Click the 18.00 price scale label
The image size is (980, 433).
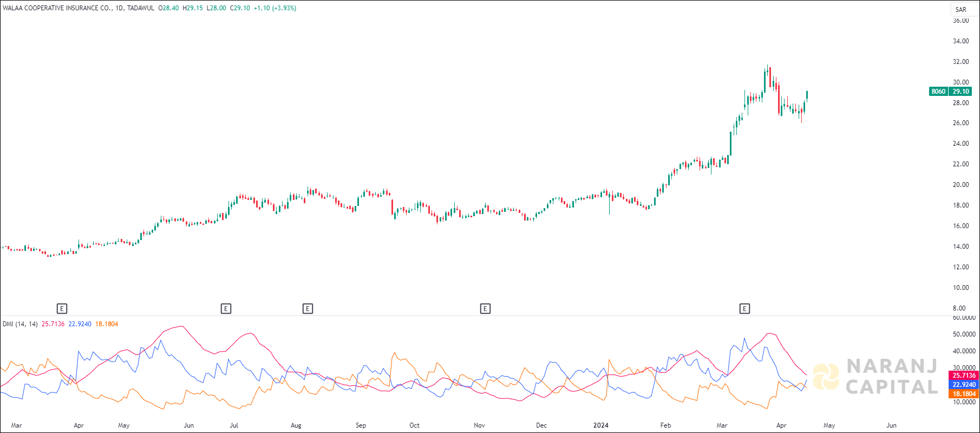click(x=961, y=205)
